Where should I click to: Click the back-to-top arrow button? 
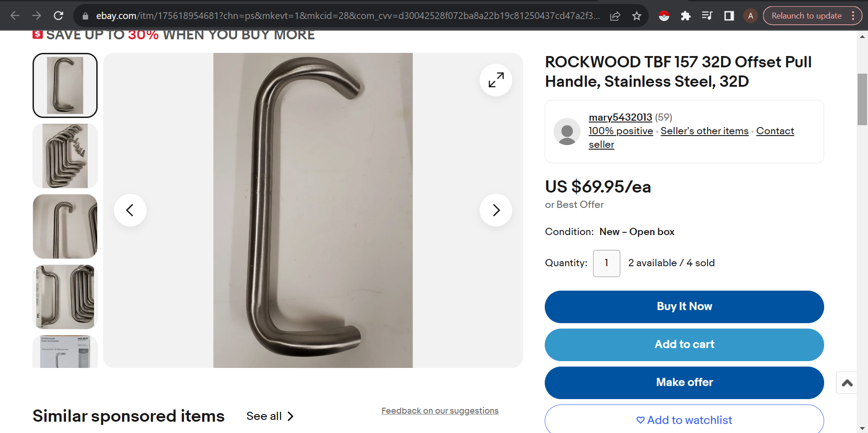pyautogui.click(x=847, y=383)
